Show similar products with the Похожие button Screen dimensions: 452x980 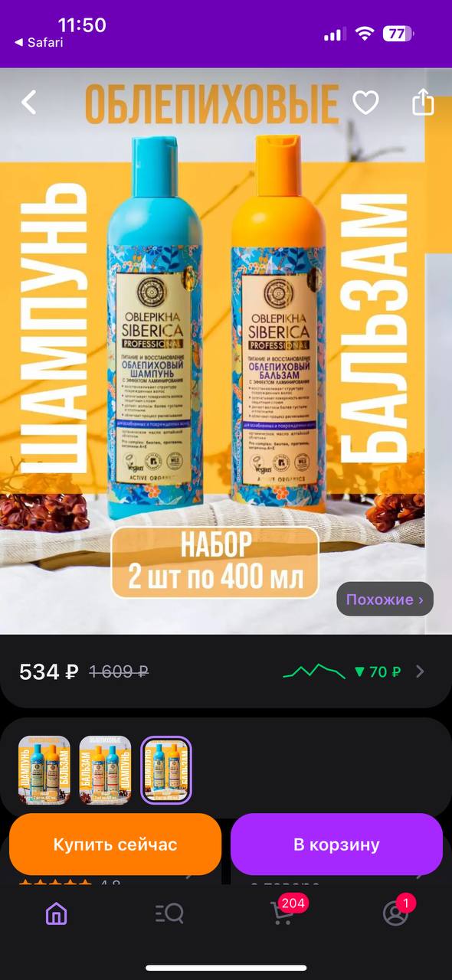tap(385, 599)
